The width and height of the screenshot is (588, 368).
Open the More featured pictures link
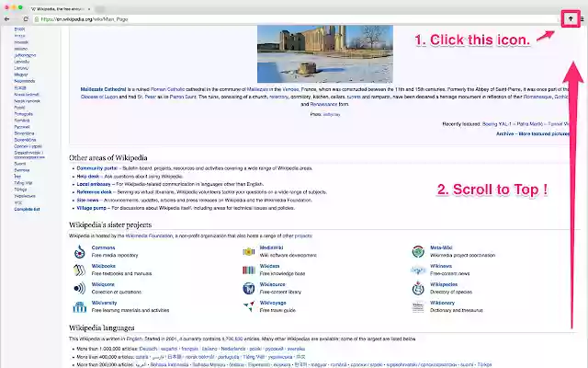544,133
